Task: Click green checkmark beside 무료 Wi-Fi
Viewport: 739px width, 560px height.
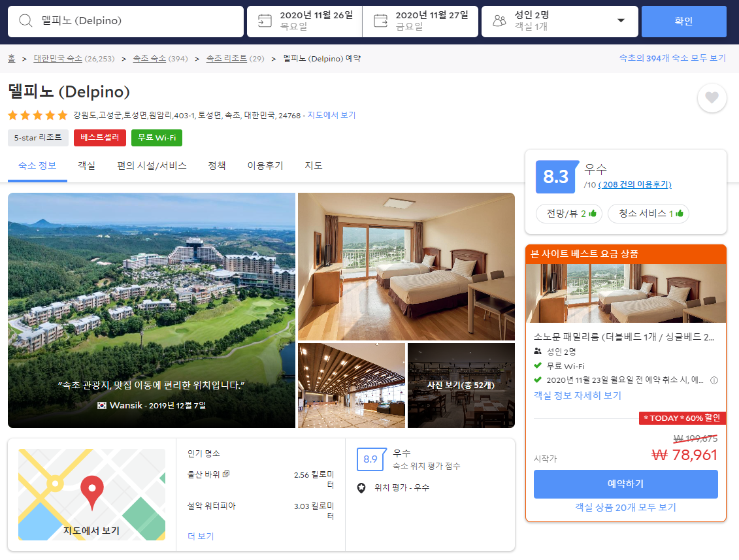Action: click(537, 366)
